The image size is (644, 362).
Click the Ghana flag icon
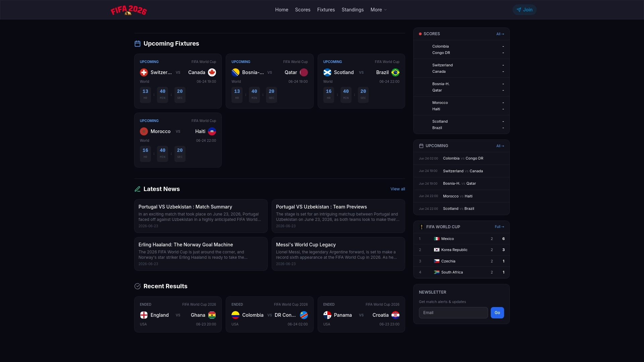coord(212,315)
